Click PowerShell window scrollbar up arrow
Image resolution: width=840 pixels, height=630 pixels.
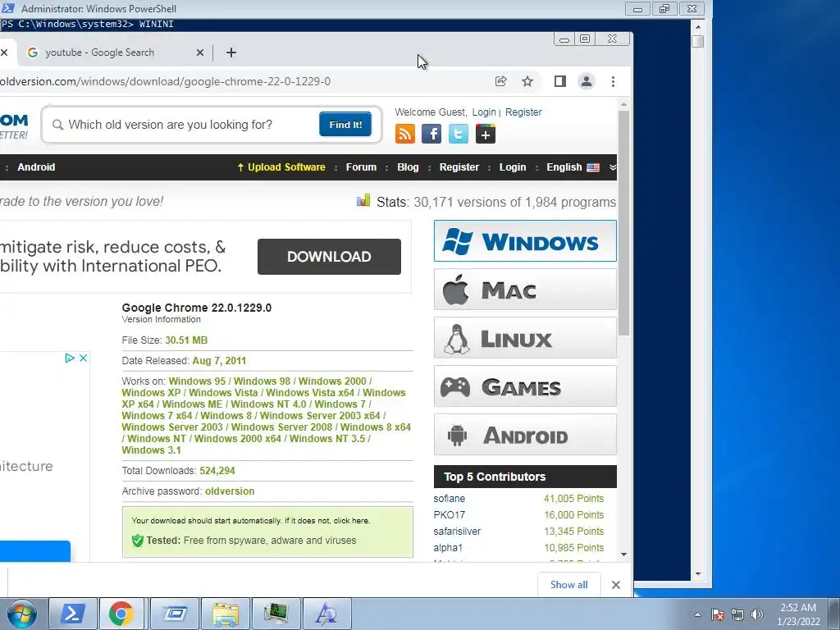click(x=697, y=26)
